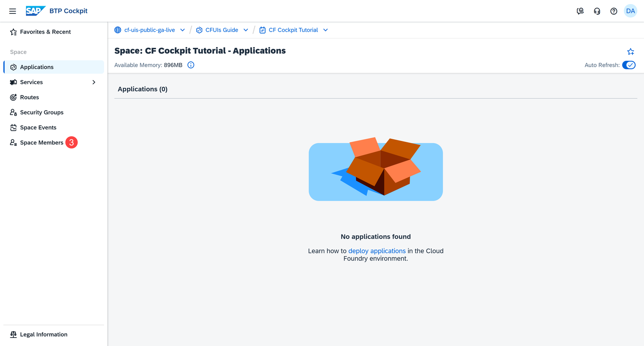The image size is (644, 346).
Task: Expand the Services submenu arrow
Action: tap(94, 82)
